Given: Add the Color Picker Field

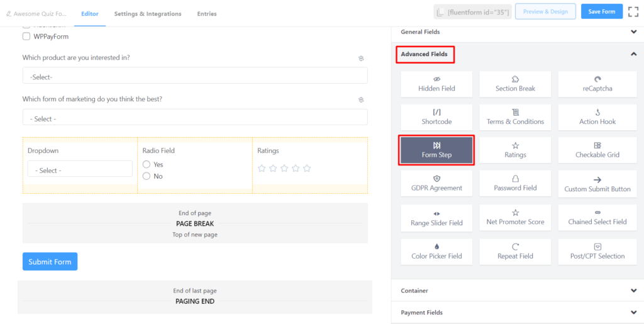Looking at the screenshot, I should click(x=436, y=251).
